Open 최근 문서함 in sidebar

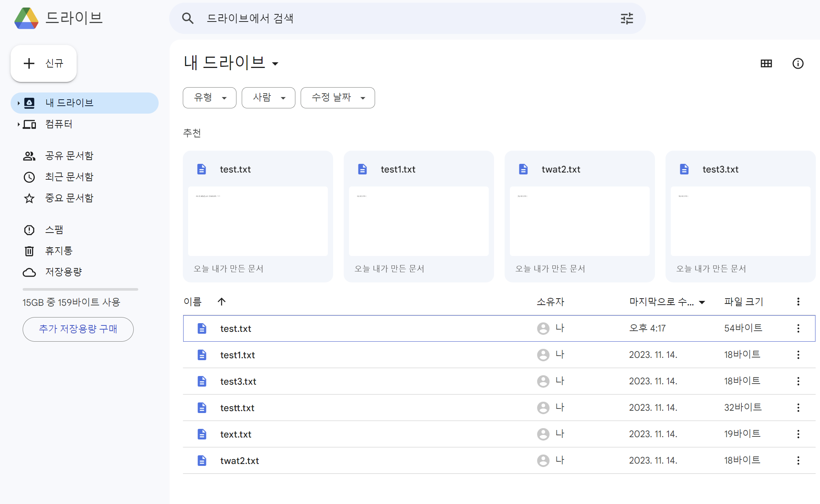coord(69,177)
